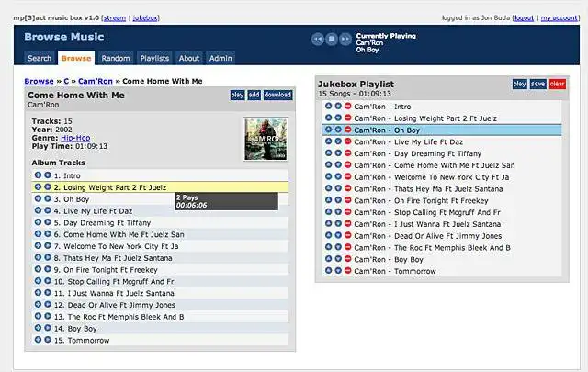The image size is (588, 372).
Task: Click track title 8. Thats Hey Ma Ft Juelz Santana
Action: click(113, 258)
